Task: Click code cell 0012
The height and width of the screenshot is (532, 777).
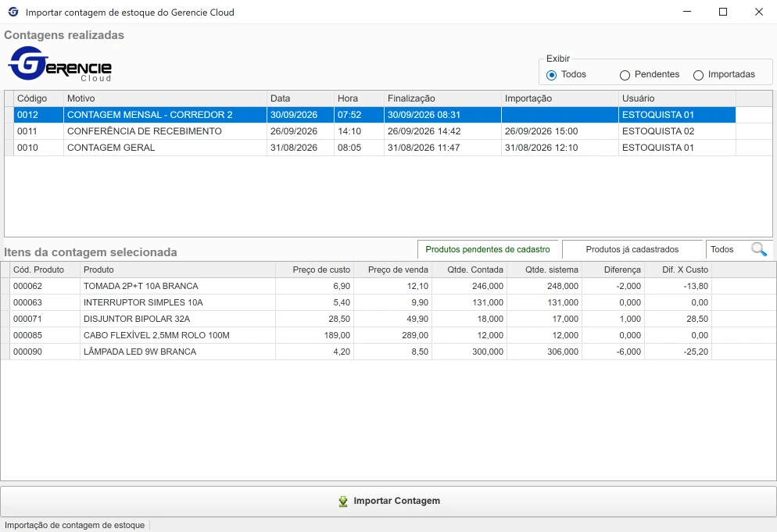Action: 38,114
